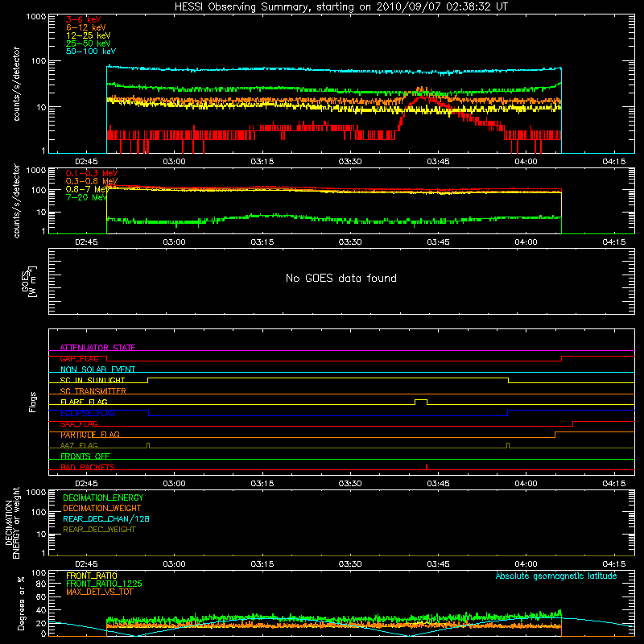This screenshot has height=644, width=644.
Task: Select the 3-6 keV legend label
Action: (84, 19)
